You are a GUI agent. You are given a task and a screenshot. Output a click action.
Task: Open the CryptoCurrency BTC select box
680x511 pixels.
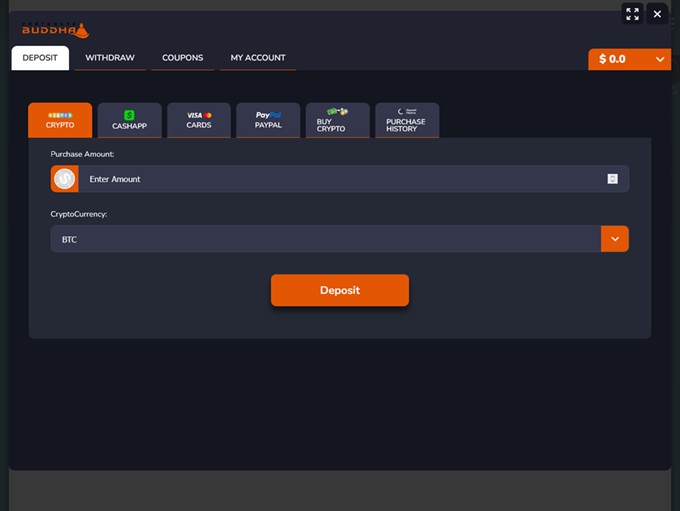(x=325, y=239)
